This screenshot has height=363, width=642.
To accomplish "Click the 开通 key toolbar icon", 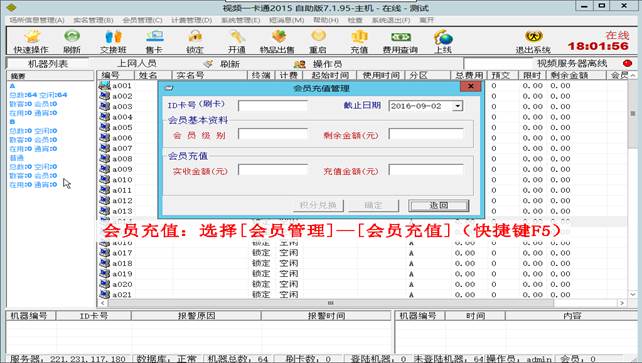I will click(237, 41).
